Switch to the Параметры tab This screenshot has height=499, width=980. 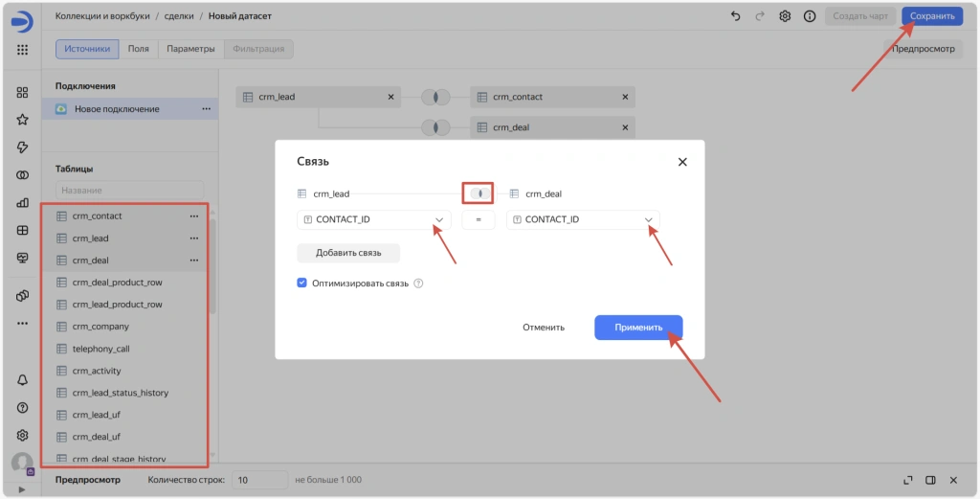click(x=190, y=49)
